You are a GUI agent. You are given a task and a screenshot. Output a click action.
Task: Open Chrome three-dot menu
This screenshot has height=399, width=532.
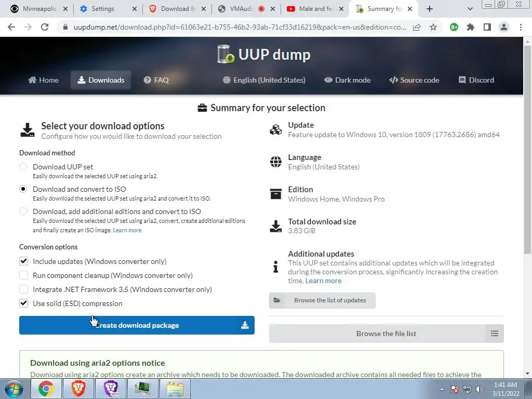click(521, 27)
